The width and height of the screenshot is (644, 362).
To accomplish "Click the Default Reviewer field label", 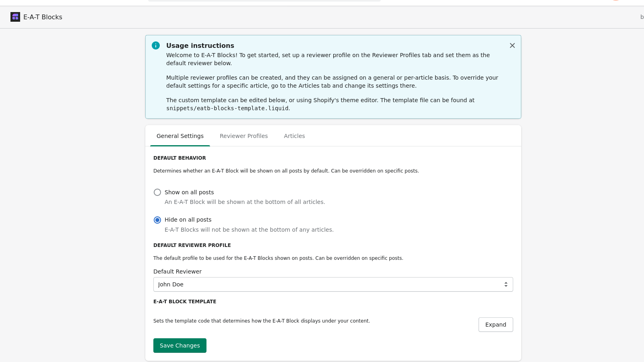I will (x=178, y=271).
